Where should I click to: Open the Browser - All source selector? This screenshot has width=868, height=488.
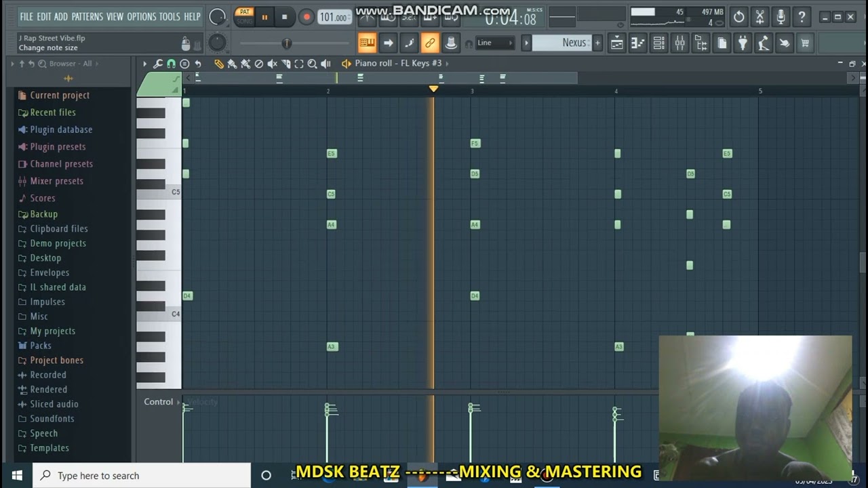pyautogui.click(x=71, y=64)
